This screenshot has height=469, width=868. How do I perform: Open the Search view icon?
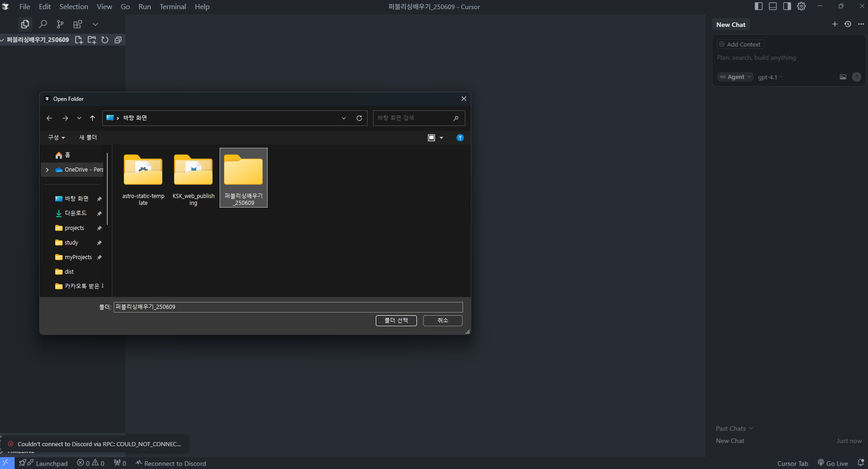43,24
